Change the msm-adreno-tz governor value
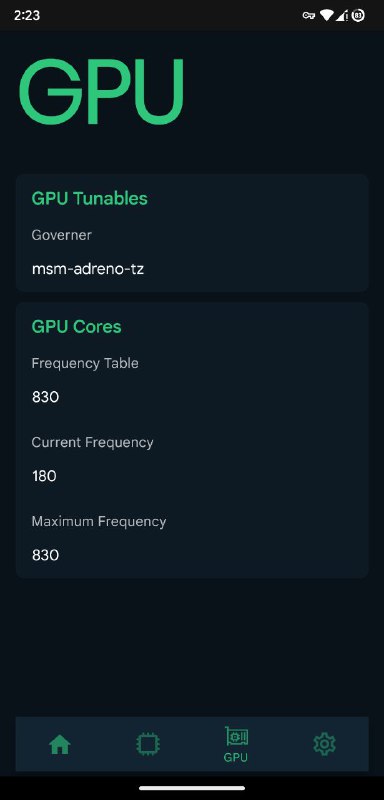Screen dimensions: 384x800 point(88,269)
